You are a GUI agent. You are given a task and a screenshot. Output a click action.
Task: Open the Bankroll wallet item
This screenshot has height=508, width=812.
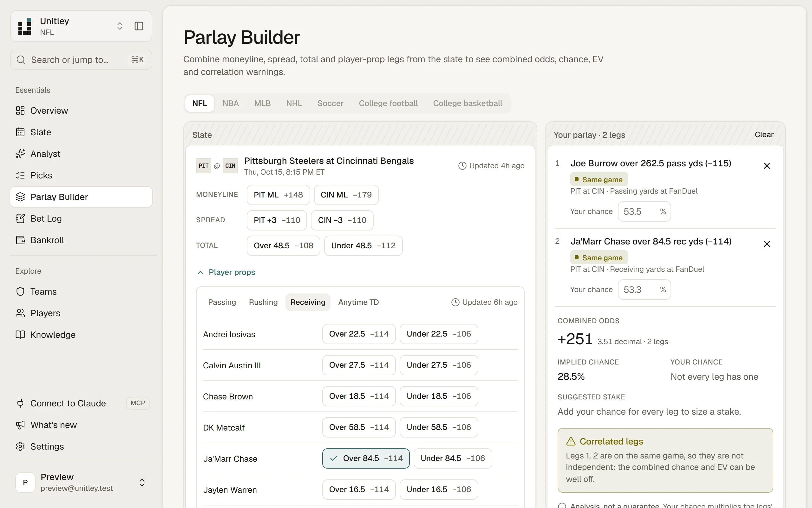(x=81, y=240)
